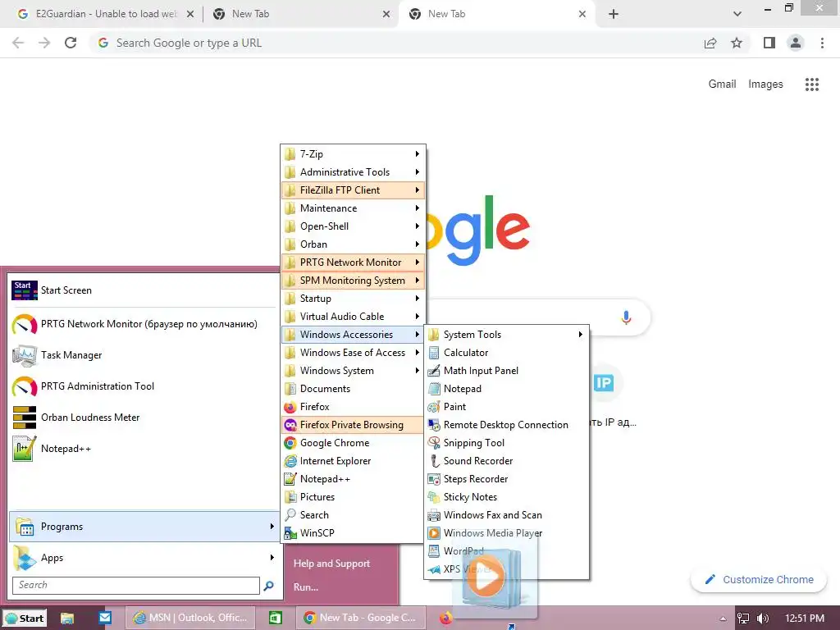
Task: Start the Snipping Tool
Action: (506, 442)
